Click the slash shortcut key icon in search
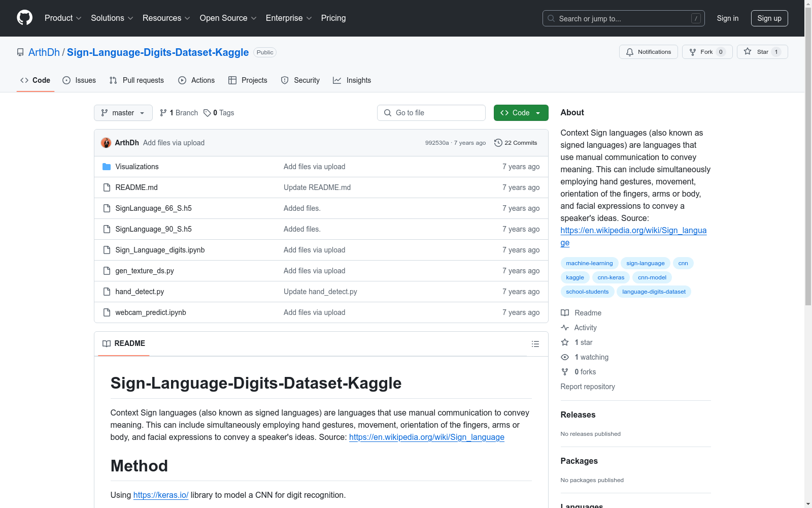The image size is (812, 508). (696, 18)
